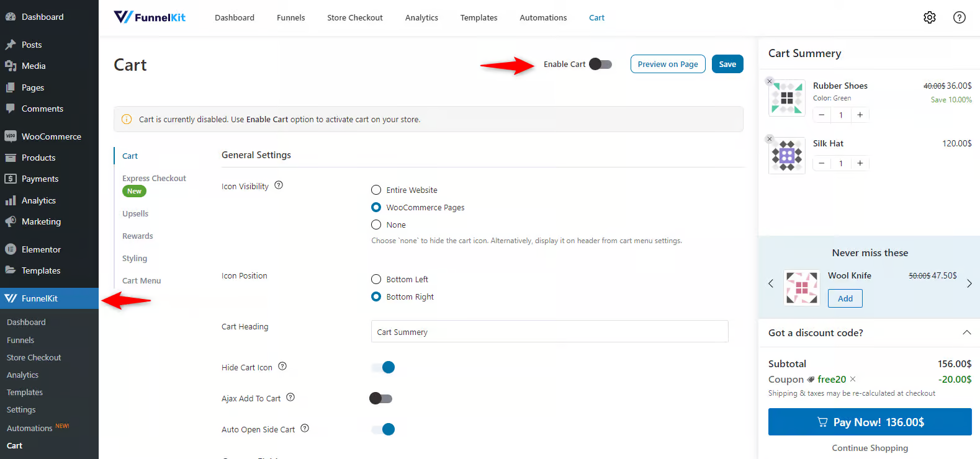Select Bottom Left icon position
Viewport: 980px width, 459px height.
376,279
